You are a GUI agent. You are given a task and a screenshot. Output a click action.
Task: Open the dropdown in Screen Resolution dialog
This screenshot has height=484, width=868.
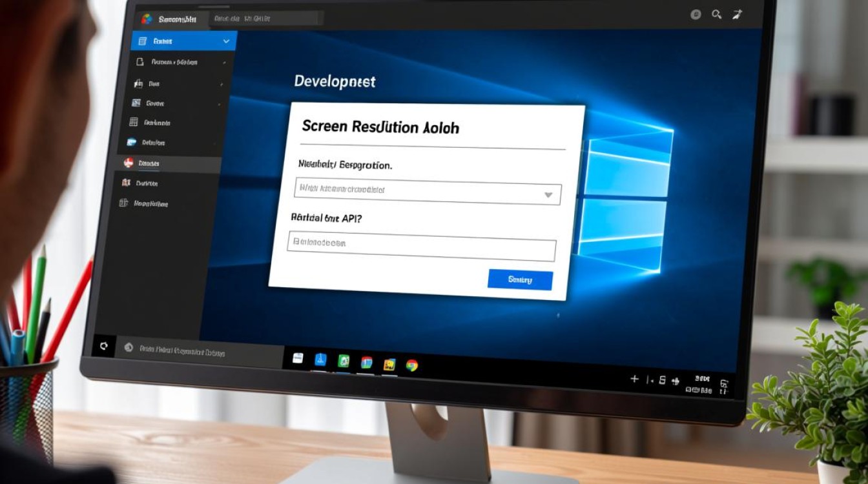coord(548,194)
